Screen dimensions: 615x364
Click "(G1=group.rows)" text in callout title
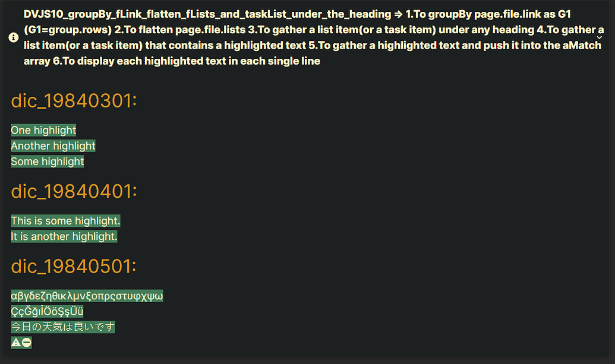click(x=68, y=30)
